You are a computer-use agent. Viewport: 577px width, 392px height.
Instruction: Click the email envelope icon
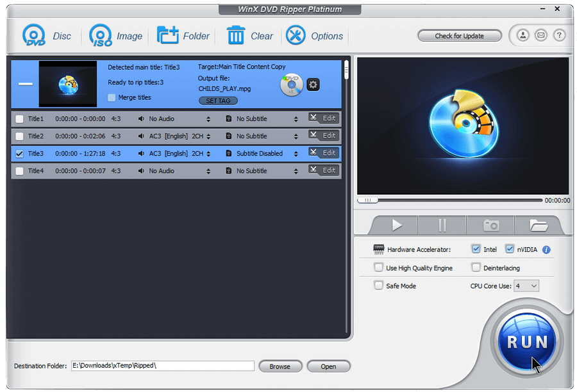[541, 35]
